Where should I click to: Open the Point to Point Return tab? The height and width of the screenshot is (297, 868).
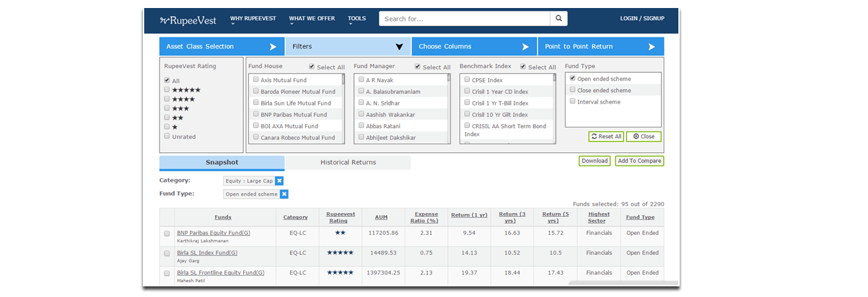(x=601, y=47)
